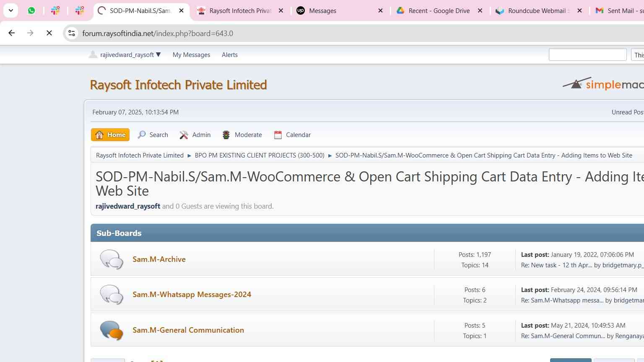Go back to the previous page
This screenshot has height=362, width=644.
click(12, 33)
